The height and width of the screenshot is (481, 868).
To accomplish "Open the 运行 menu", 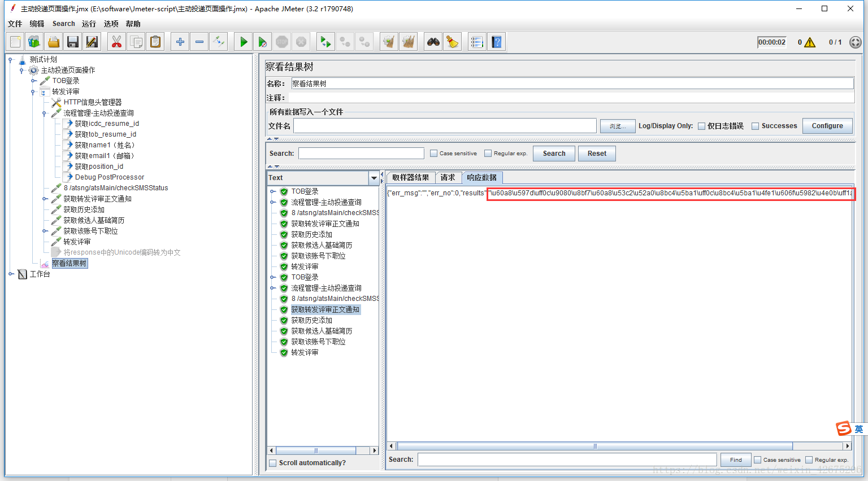I will point(89,24).
